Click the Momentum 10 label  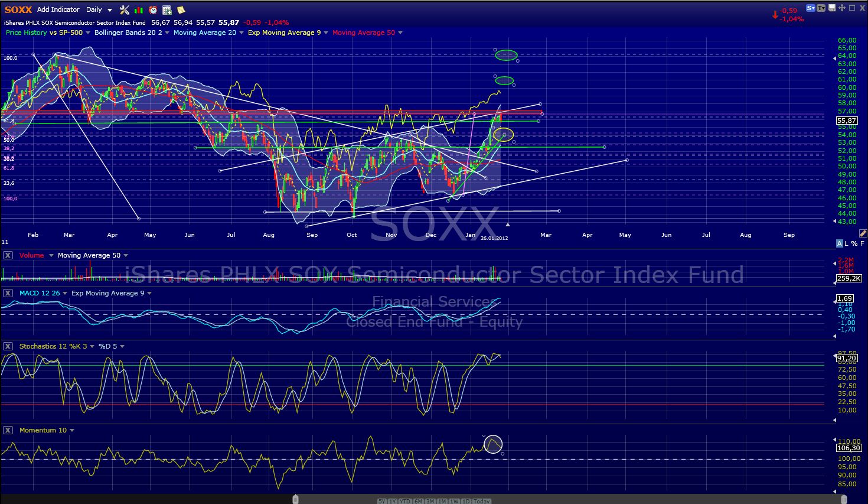point(43,430)
